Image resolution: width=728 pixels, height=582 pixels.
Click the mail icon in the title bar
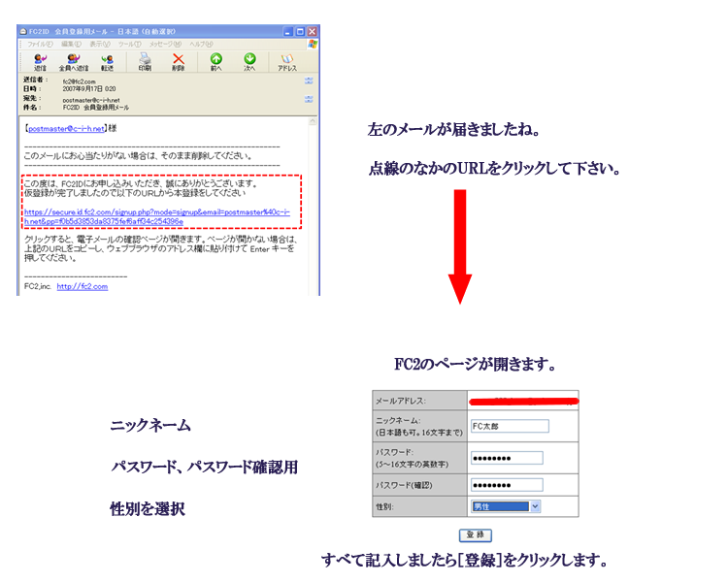coord(23,32)
